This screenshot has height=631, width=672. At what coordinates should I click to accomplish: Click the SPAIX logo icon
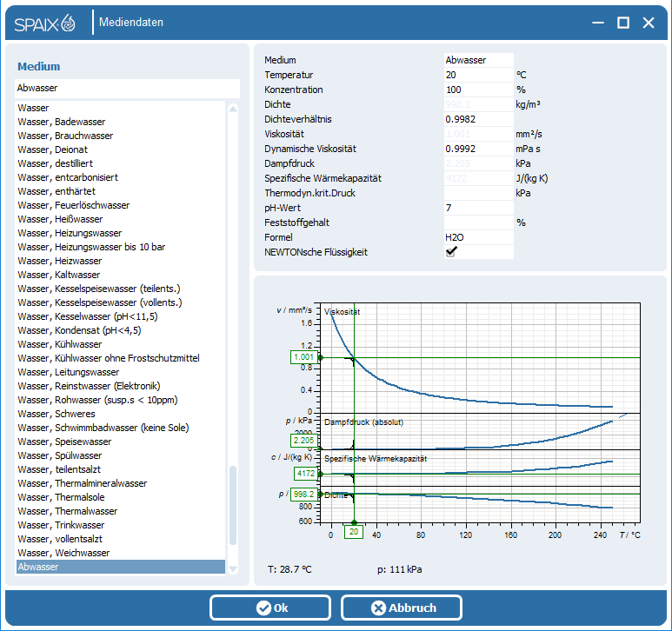pos(44,23)
